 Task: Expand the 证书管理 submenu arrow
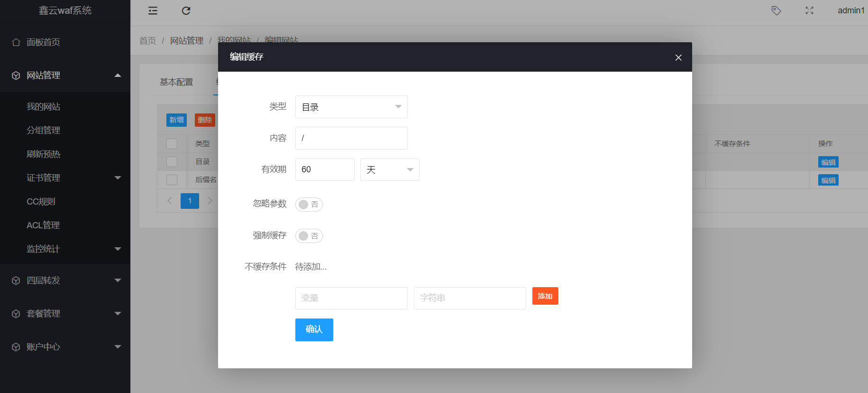(x=118, y=178)
